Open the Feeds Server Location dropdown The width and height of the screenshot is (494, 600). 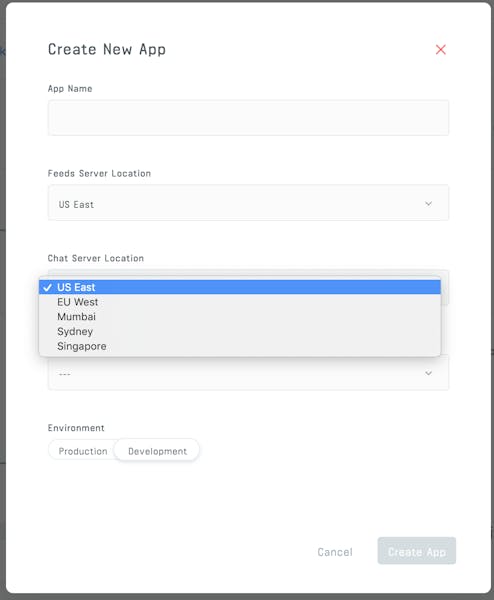click(248, 203)
